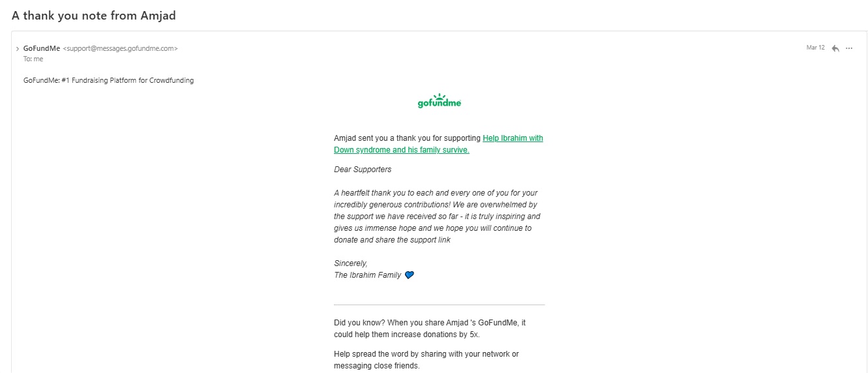Click the "Dear Supporters" greeting line
Screen dimensions: 868x373
[x=363, y=170]
